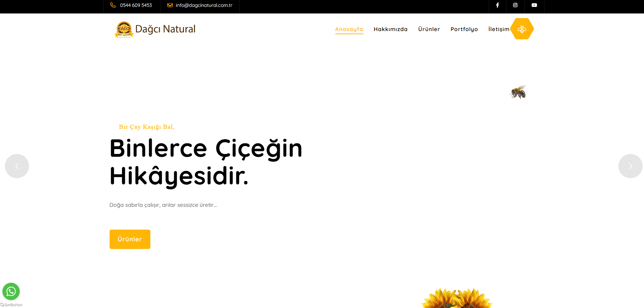
Task: Open the Ürünler navigation menu item
Action: tap(429, 29)
